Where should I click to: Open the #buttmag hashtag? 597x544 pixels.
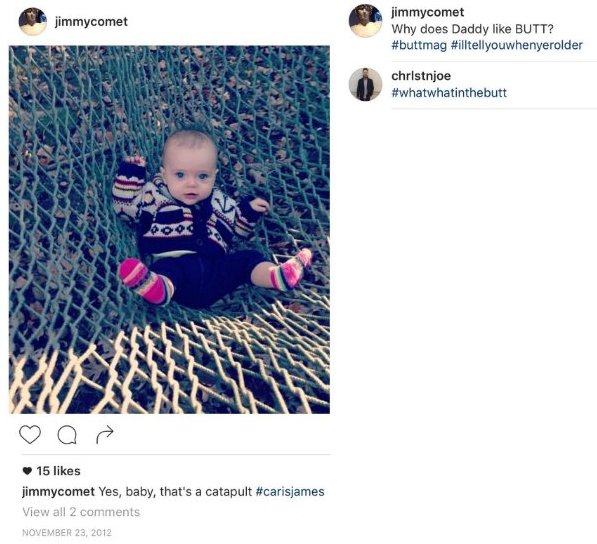[419, 45]
